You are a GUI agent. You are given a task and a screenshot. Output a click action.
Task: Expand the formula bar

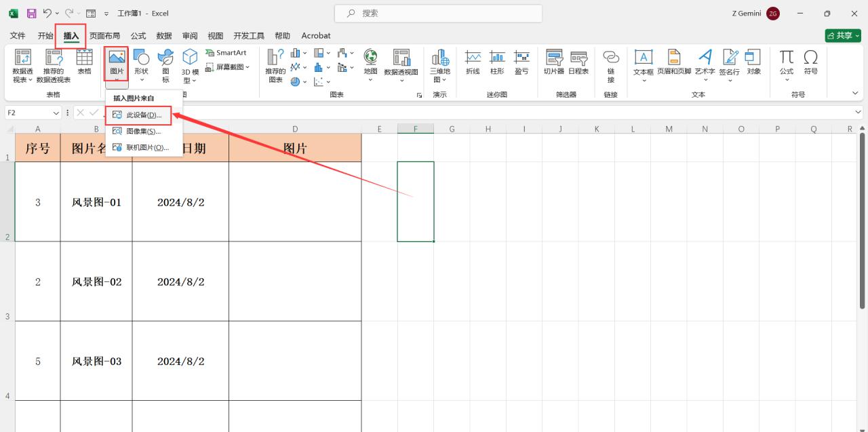coord(859,113)
